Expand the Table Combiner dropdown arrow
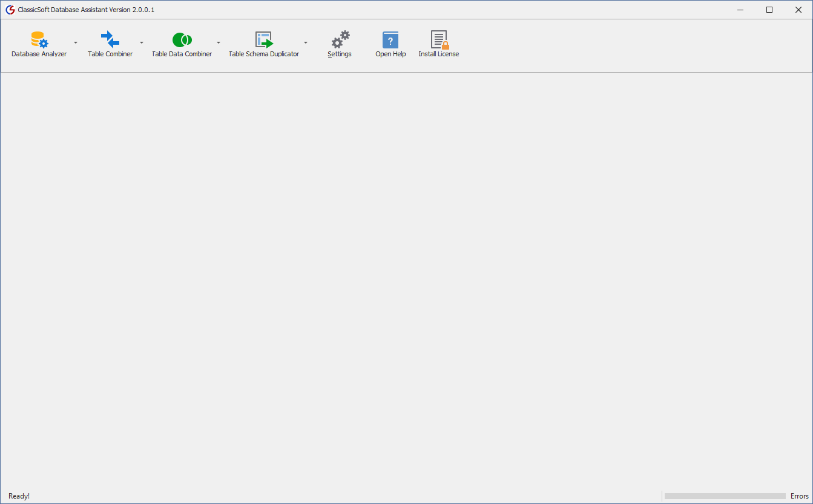 (142, 43)
